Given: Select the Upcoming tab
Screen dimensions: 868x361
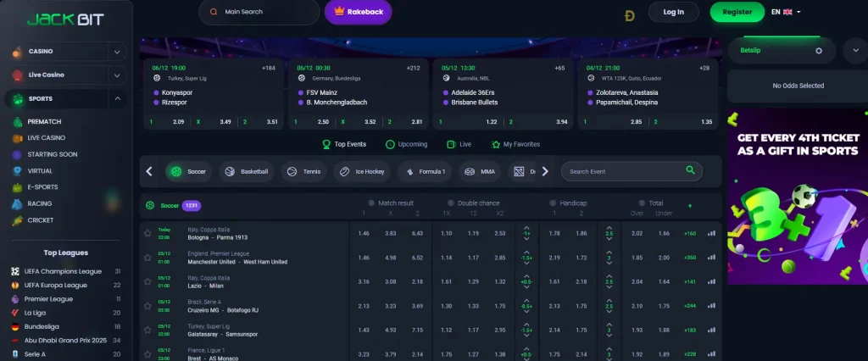Looking at the screenshot, I should (x=406, y=144).
